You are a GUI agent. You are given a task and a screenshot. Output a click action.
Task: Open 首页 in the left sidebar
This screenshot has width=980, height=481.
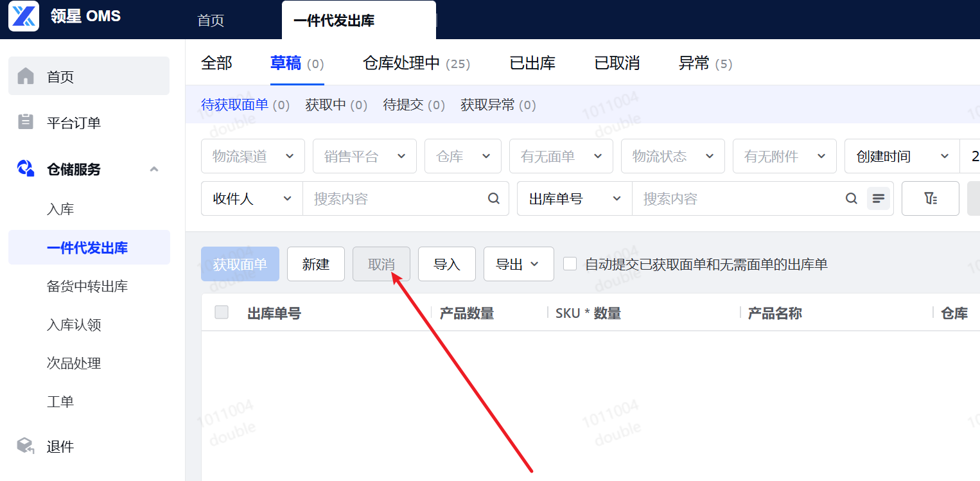click(x=89, y=76)
